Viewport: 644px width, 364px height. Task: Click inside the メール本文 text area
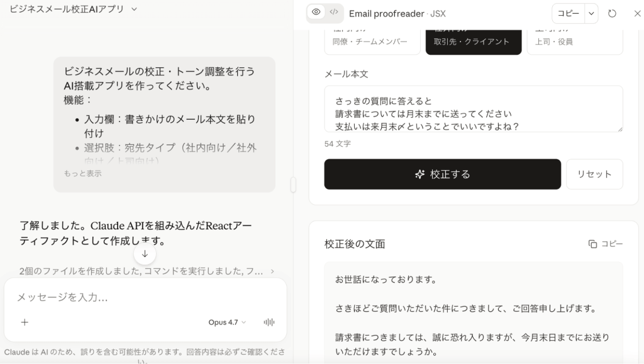[474, 109]
